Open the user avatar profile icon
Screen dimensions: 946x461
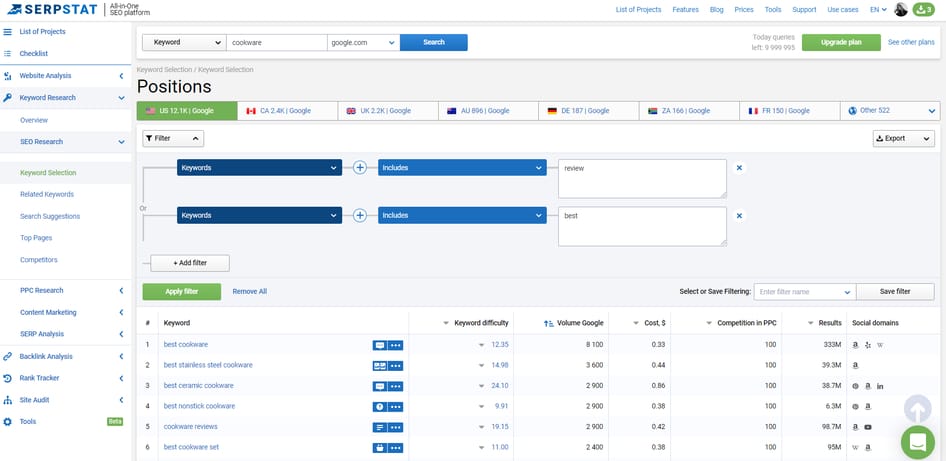pos(900,10)
